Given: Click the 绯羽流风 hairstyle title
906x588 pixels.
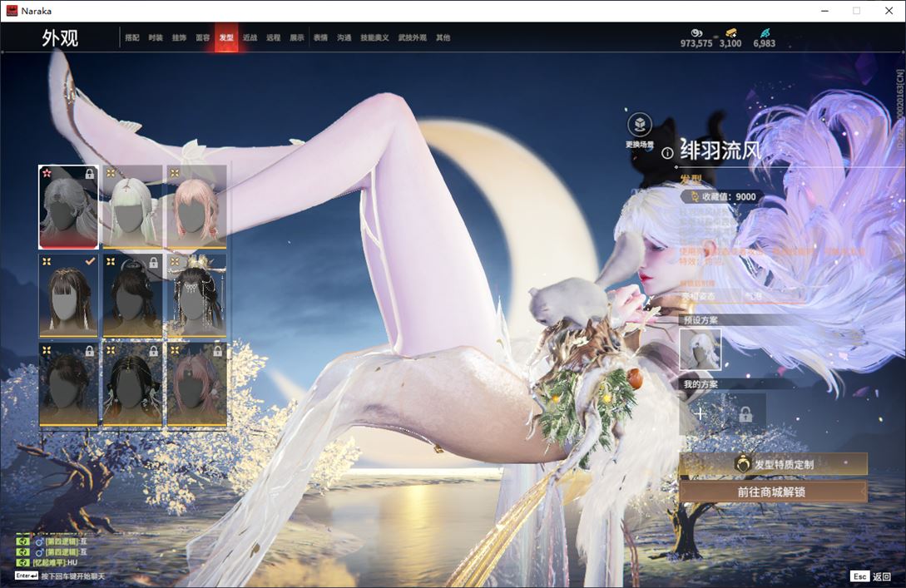Looking at the screenshot, I should [x=720, y=151].
